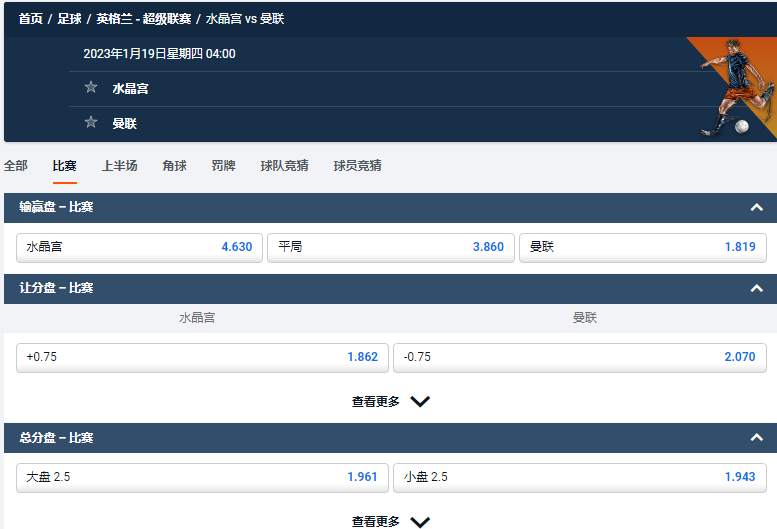Expand 查看更多 under 总分盘
The image size is (777, 529).
coord(390,521)
